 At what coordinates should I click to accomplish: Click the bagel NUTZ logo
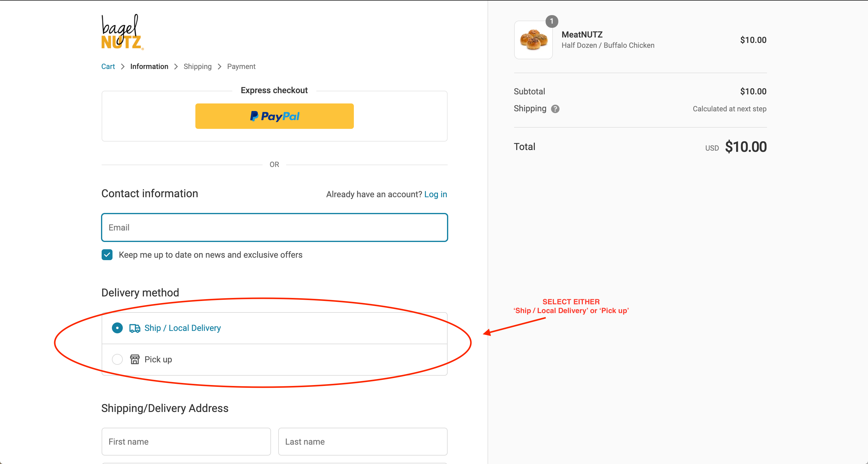pos(123,32)
